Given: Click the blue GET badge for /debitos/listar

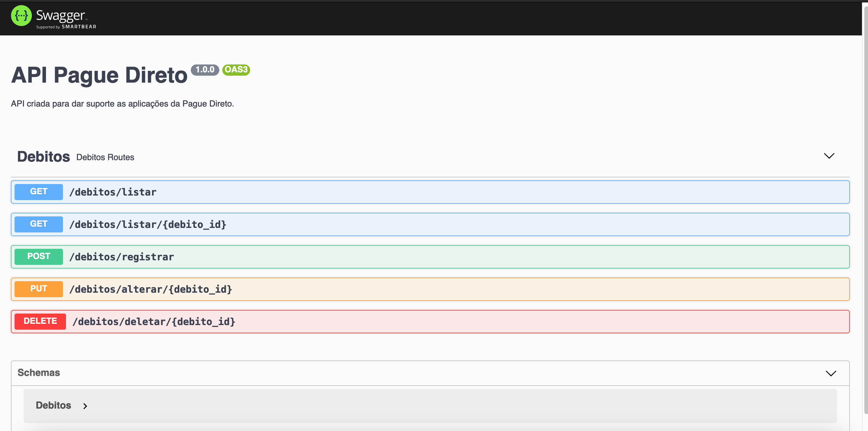Looking at the screenshot, I should [x=39, y=192].
